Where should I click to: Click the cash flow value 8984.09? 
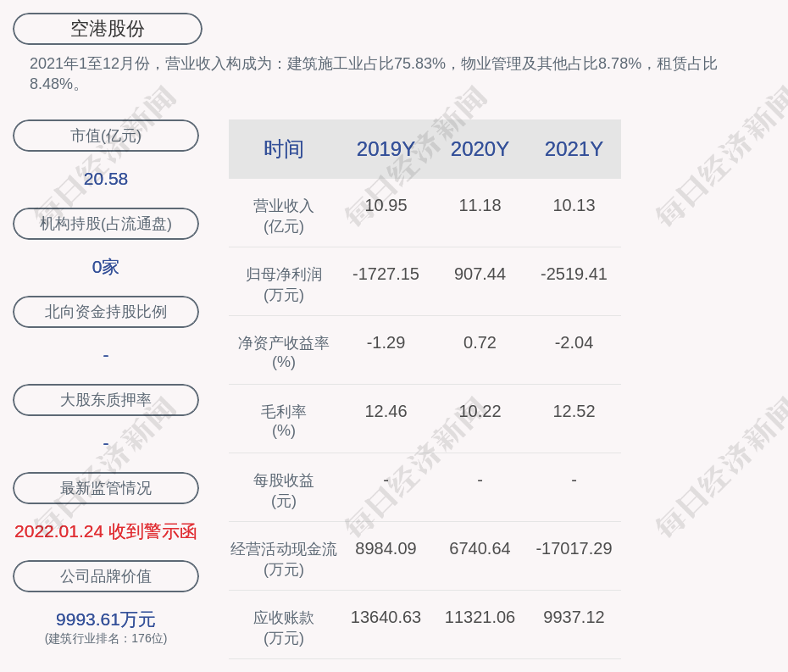tap(386, 548)
